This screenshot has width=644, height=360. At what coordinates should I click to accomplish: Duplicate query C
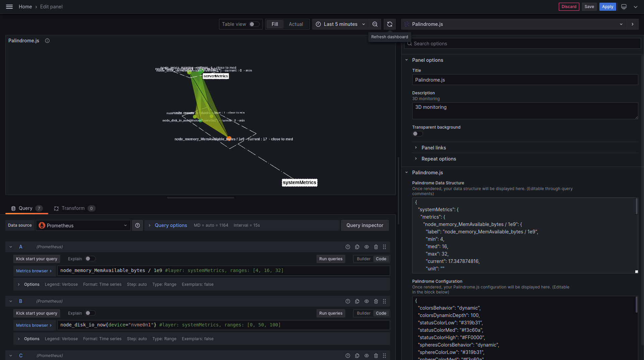pos(357,356)
